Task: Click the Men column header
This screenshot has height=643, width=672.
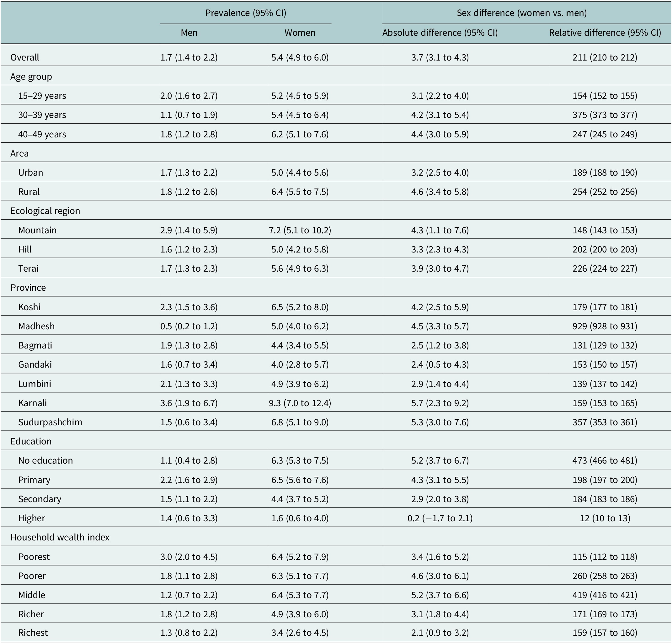Action: pos(189,33)
